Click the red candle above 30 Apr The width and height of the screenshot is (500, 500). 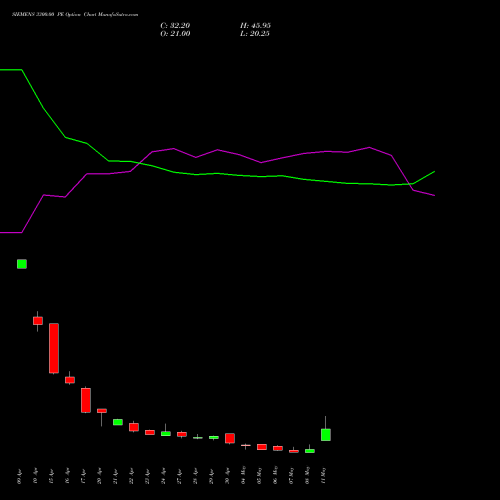(230, 438)
